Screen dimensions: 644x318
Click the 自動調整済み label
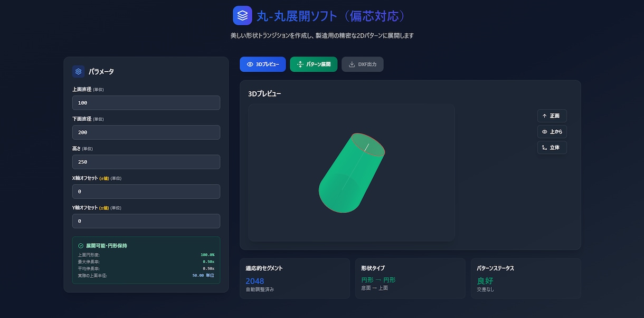pos(260,290)
